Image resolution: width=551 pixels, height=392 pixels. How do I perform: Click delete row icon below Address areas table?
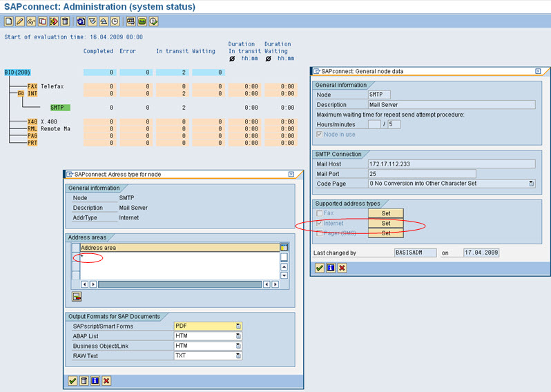77,297
